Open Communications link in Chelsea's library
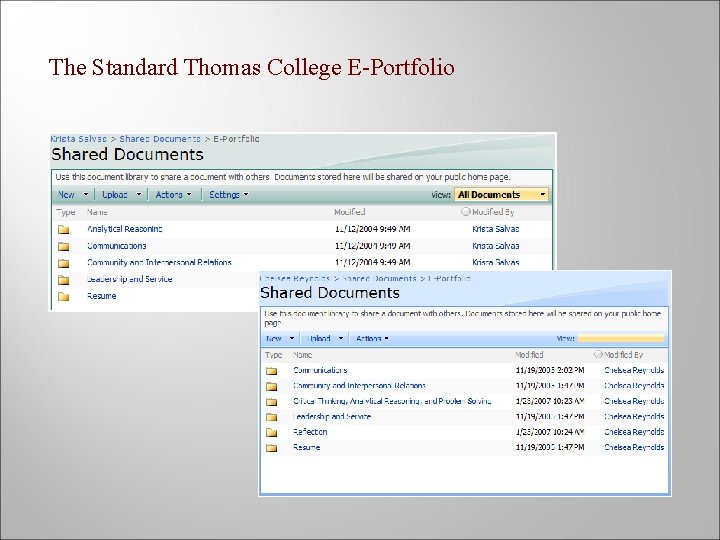Screen dimensions: 720x540 coord(320,370)
